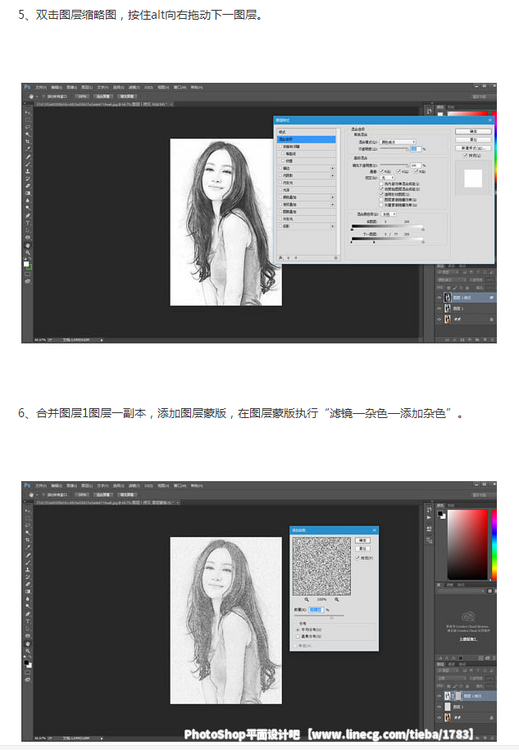Click Photoshop Ps logo in step 5 screenshot
This screenshot has width=519, height=750.
(27, 87)
